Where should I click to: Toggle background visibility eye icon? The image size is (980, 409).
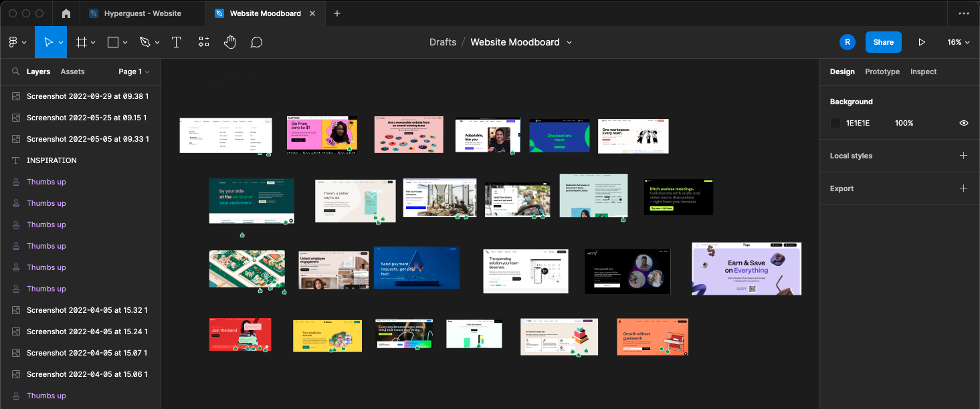963,123
